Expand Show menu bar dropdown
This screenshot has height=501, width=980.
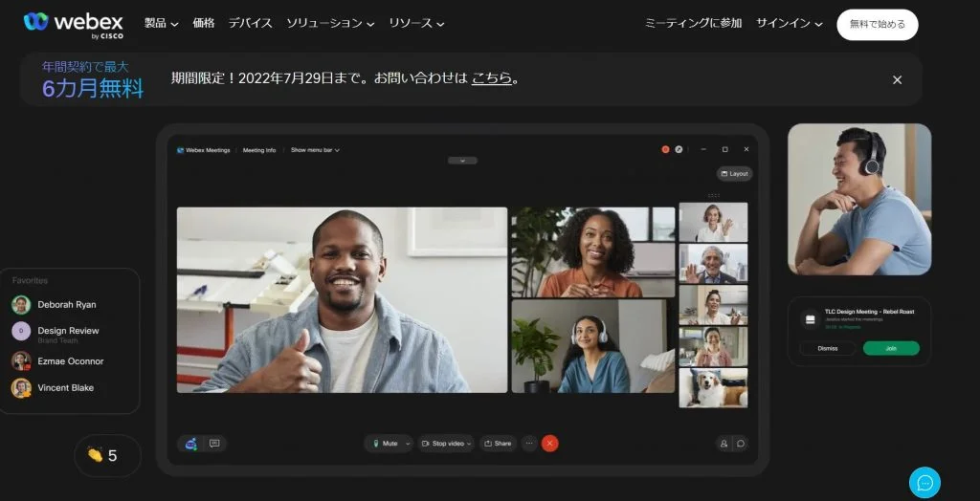pos(315,150)
